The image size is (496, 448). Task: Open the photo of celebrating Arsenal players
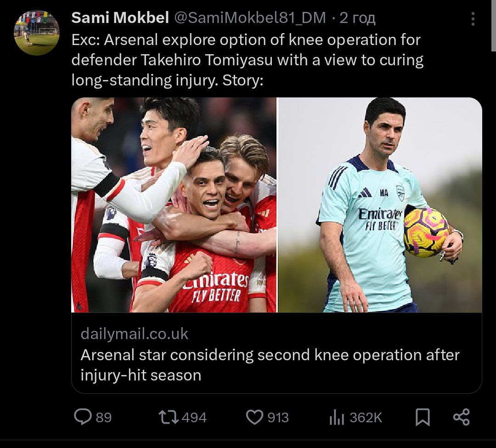click(x=174, y=205)
